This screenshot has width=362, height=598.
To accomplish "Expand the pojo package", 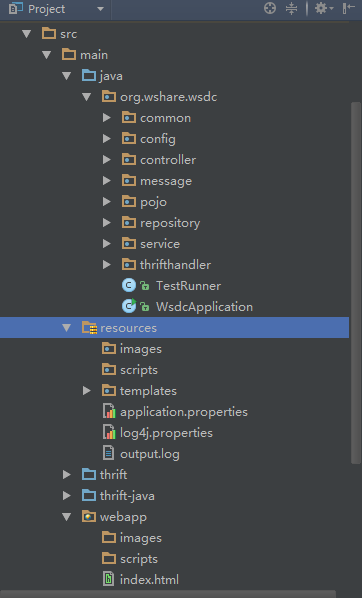I will pos(107,202).
